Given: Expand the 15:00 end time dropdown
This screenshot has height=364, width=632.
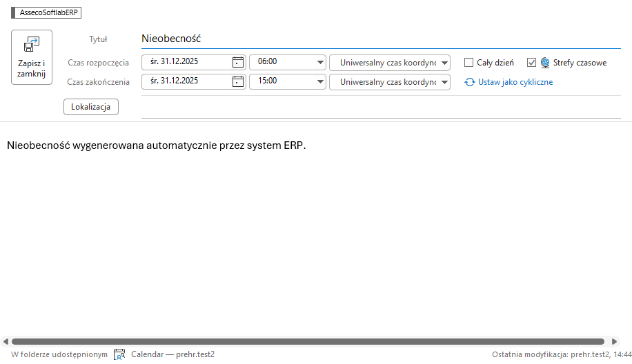Looking at the screenshot, I should point(320,82).
